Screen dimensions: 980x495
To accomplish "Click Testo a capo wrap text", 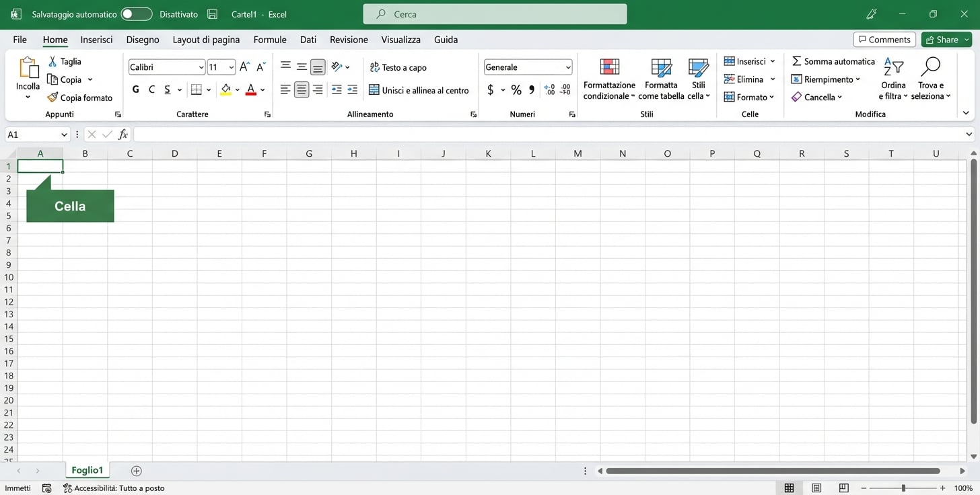I will point(398,67).
